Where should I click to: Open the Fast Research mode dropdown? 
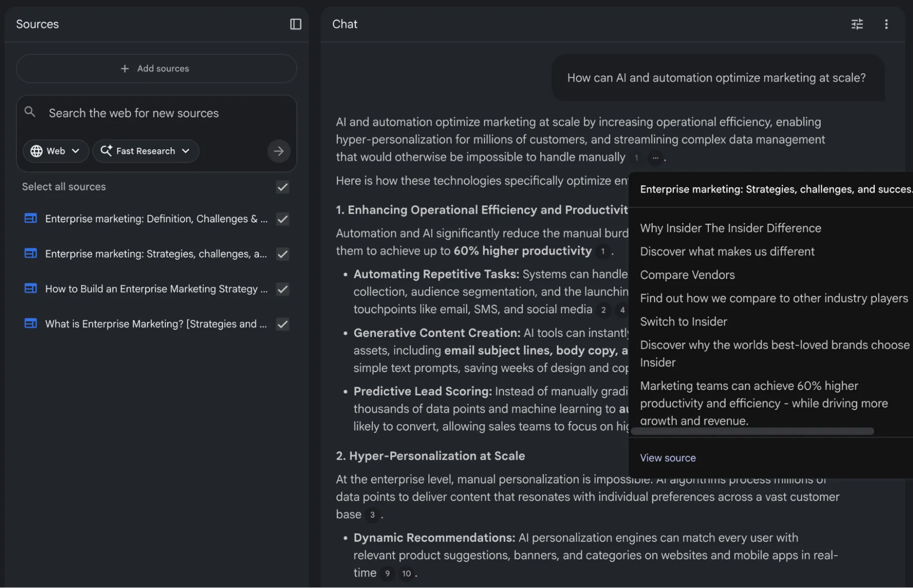click(x=145, y=151)
